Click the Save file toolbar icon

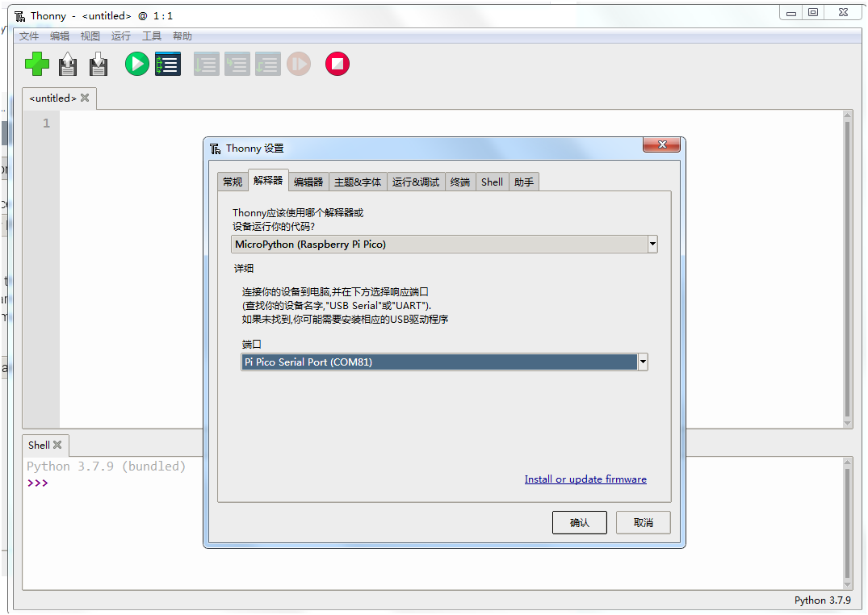pos(99,64)
